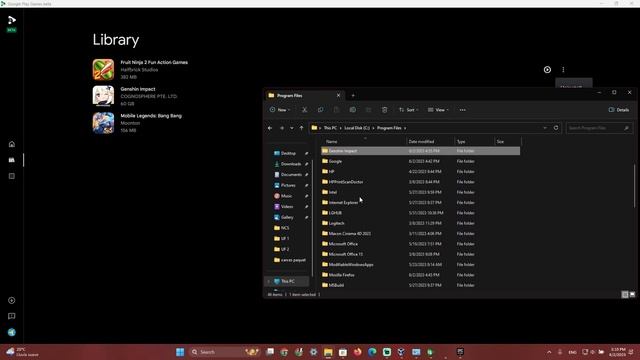Switch to large thumbnails view in status bar

[632, 294]
